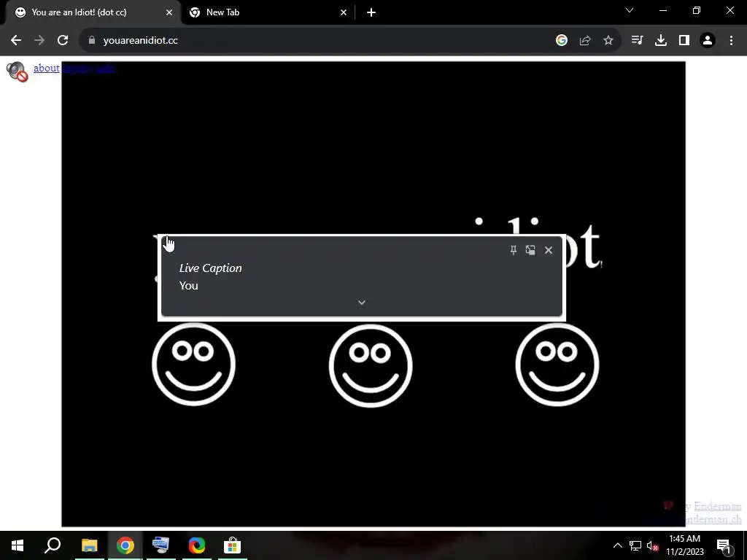Switch to the New Tab tab
The image size is (747, 560).
(267, 12)
